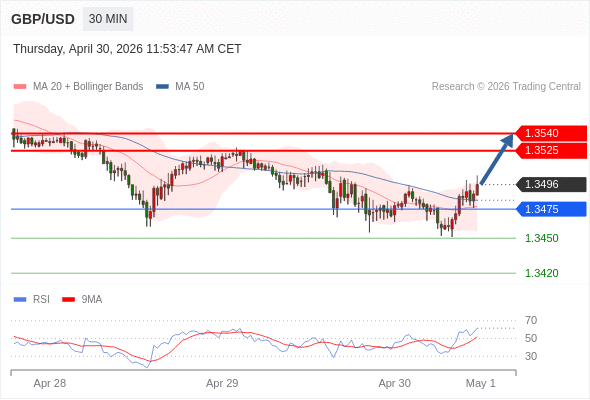Click the Apr 29 date axis label
Viewport: 590px width, 400px height.
point(222,383)
